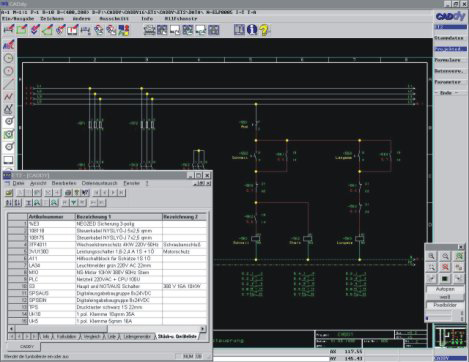Click the sort ascending icon in parts window
The image size is (469, 362).
(9, 202)
